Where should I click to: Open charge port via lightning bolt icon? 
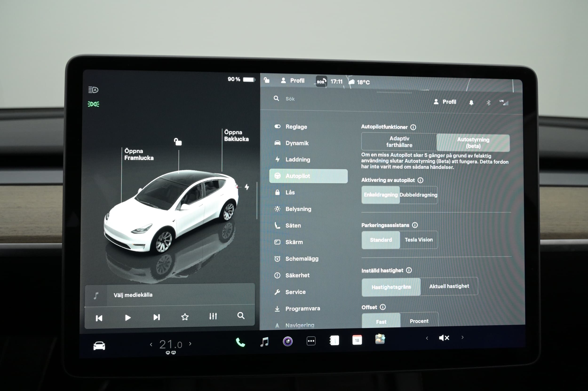point(247,187)
